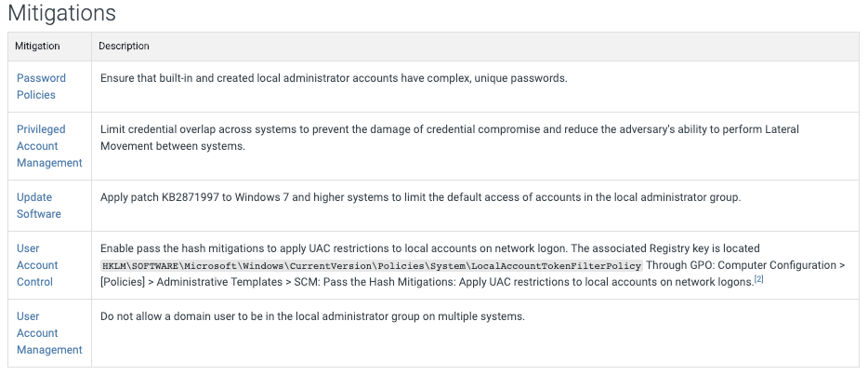Click the limit credential overlap description

(450, 138)
